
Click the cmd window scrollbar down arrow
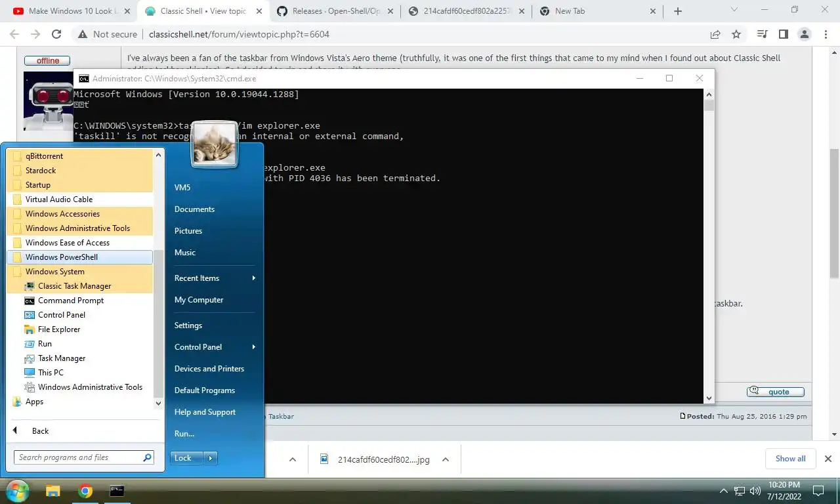pyautogui.click(x=709, y=398)
